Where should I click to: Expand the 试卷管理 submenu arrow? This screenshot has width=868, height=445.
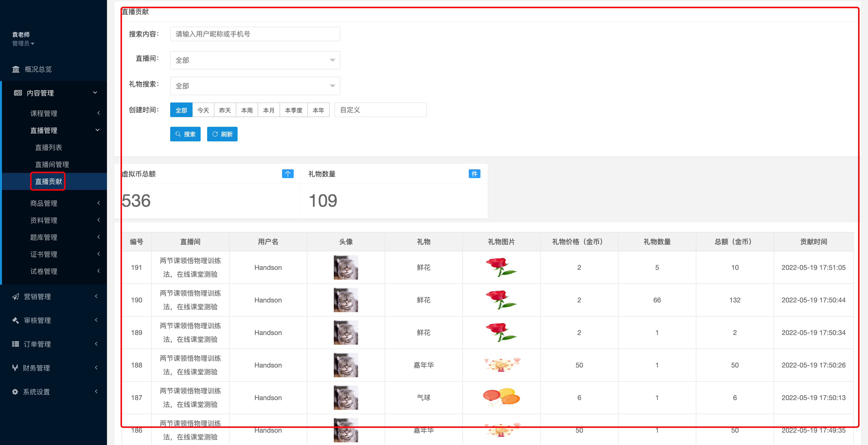(x=98, y=271)
